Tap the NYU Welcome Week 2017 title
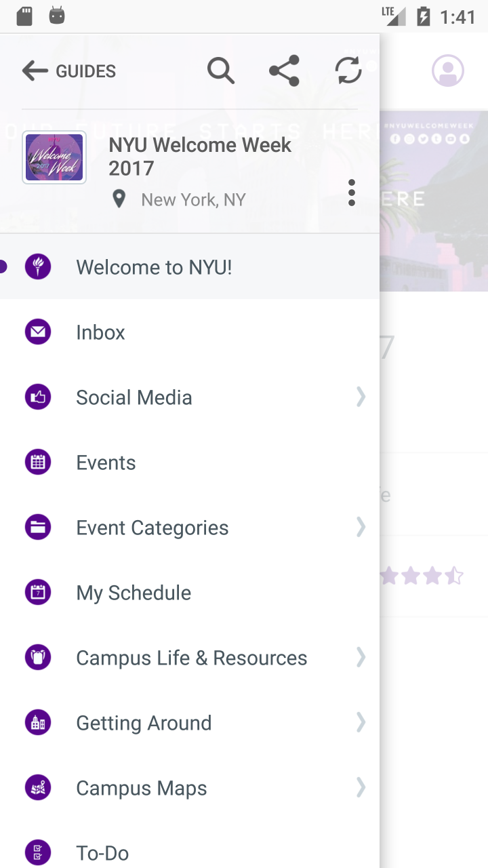The image size is (488, 868). (x=200, y=157)
